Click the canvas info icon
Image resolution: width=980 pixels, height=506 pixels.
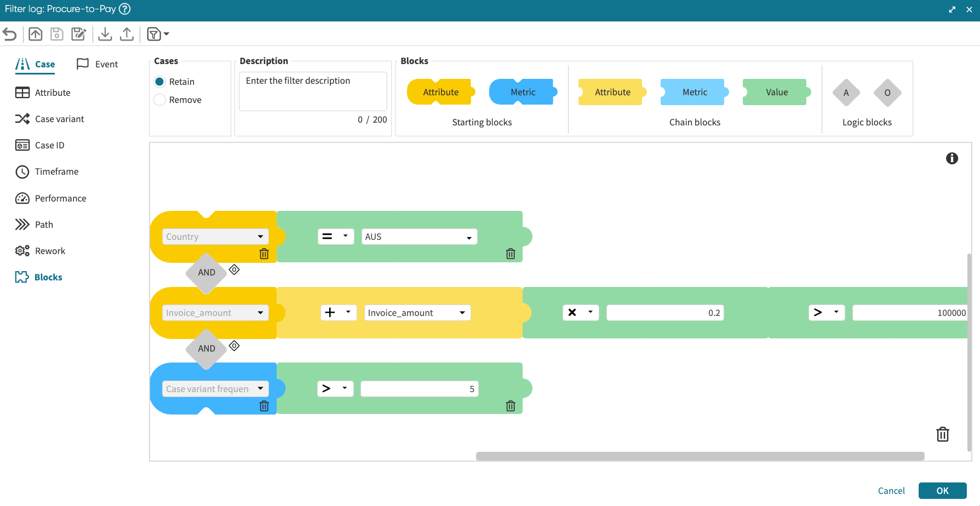click(952, 158)
